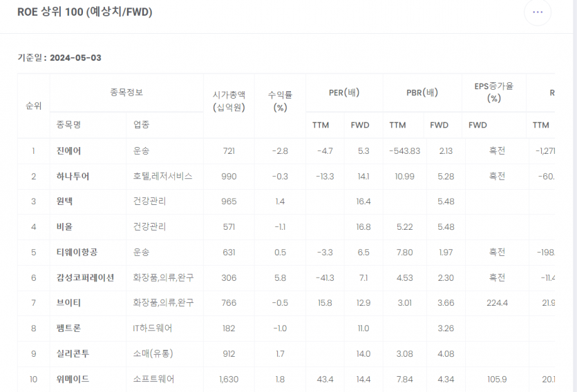
Task: Click market cap 721 for 진에어
Action: [229, 151]
